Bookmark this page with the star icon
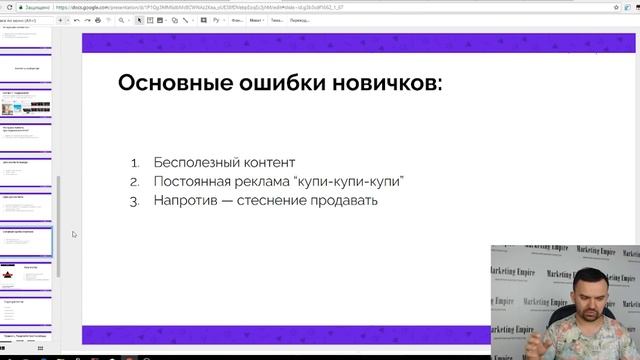The image size is (640, 360). coord(616,7)
